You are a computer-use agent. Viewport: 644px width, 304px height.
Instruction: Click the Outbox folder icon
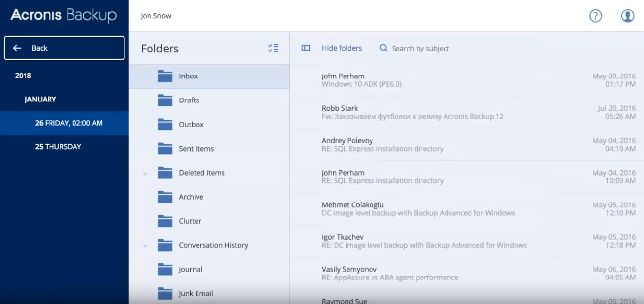(x=165, y=124)
